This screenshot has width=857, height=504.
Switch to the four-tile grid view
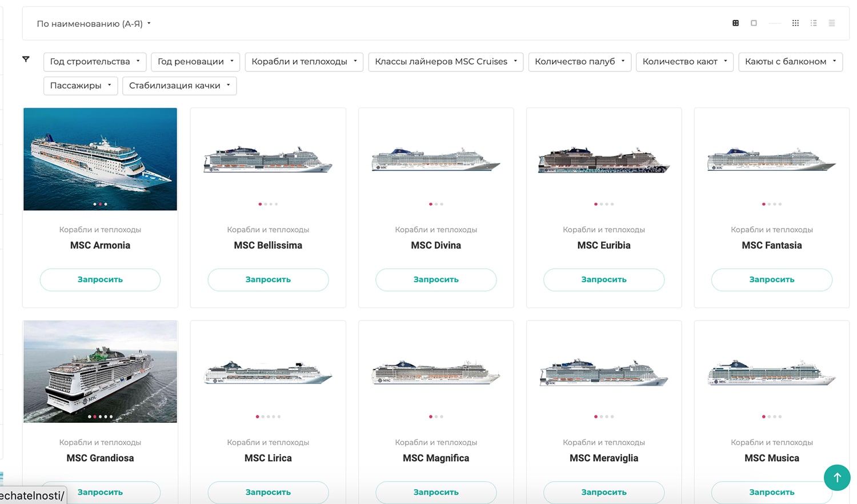coord(735,23)
